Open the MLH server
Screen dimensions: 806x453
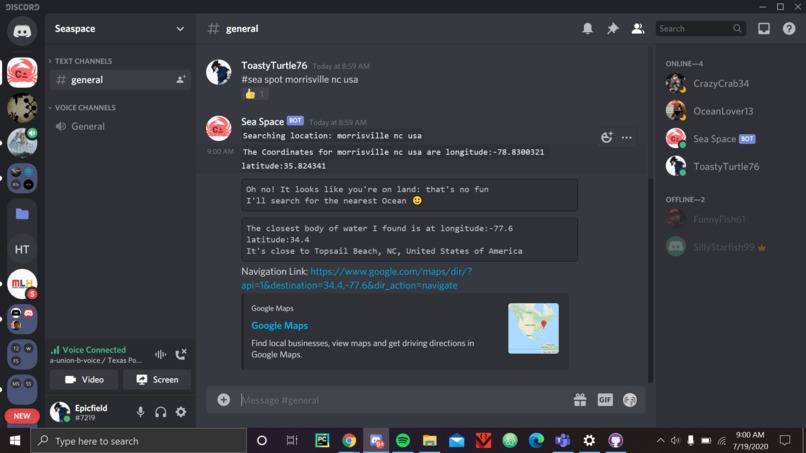[22, 284]
